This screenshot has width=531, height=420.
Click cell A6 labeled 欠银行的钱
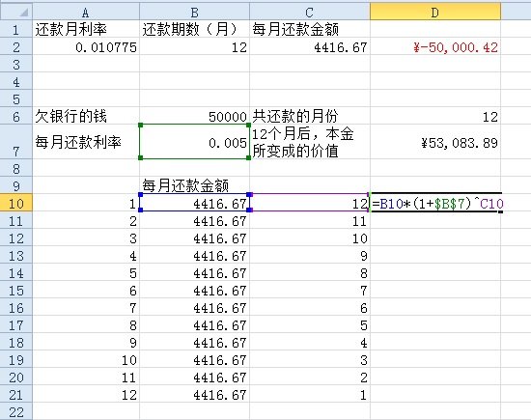(86, 116)
